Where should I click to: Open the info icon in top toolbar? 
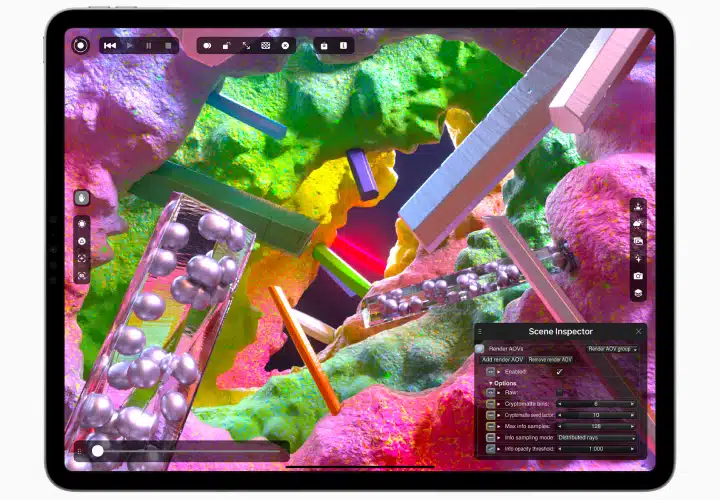[x=343, y=45]
